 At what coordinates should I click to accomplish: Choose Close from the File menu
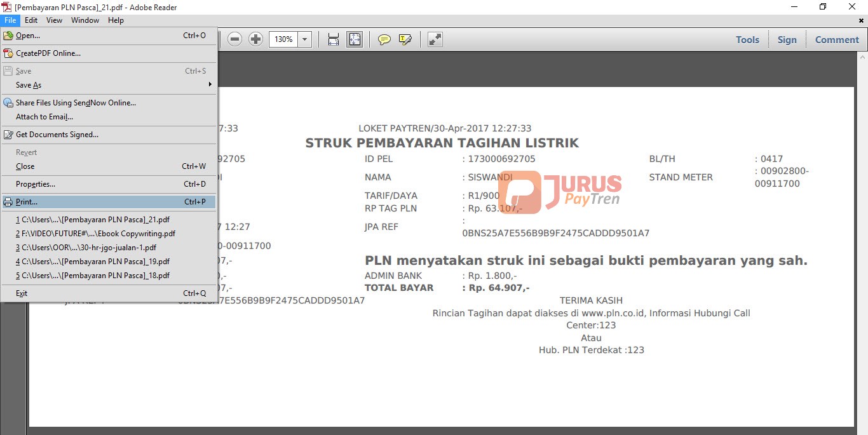tap(109, 166)
